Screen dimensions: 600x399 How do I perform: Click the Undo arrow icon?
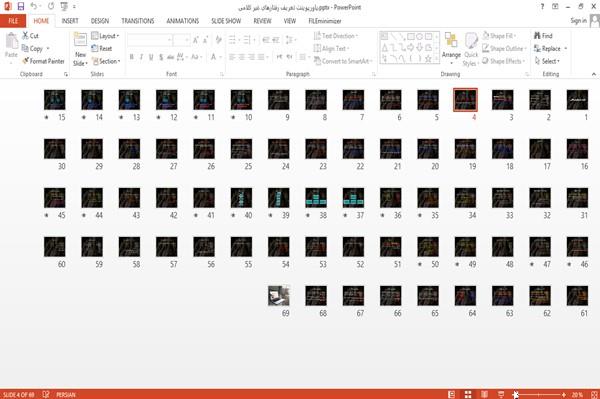click(x=34, y=7)
